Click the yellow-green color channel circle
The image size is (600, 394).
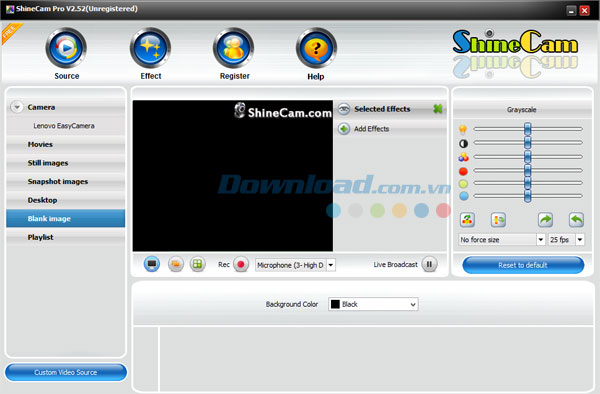tap(463, 184)
